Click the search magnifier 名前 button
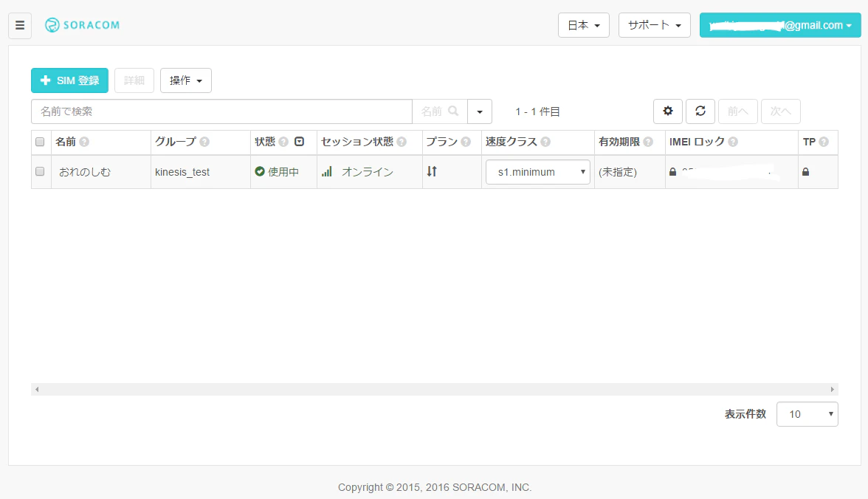 [x=440, y=111]
